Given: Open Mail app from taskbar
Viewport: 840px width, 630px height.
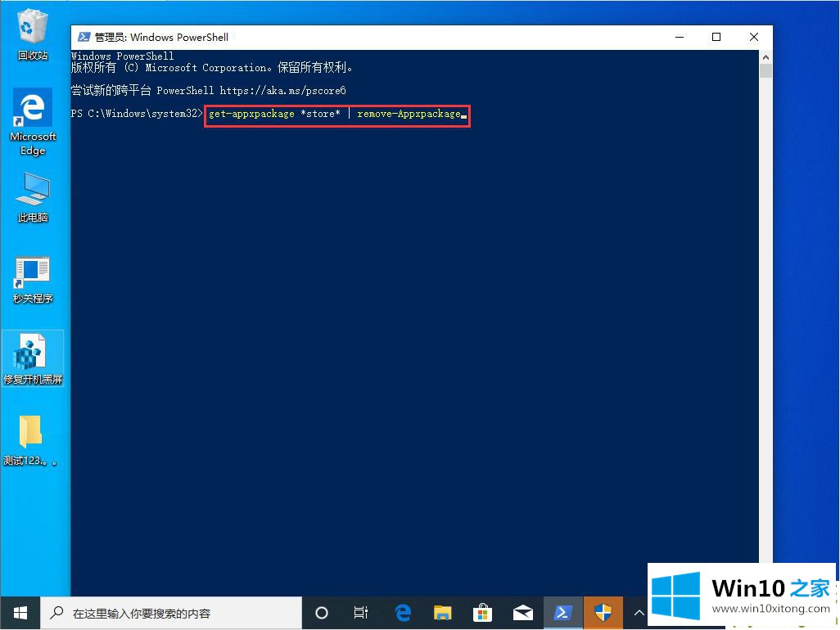Looking at the screenshot, I should coord(522,613).
